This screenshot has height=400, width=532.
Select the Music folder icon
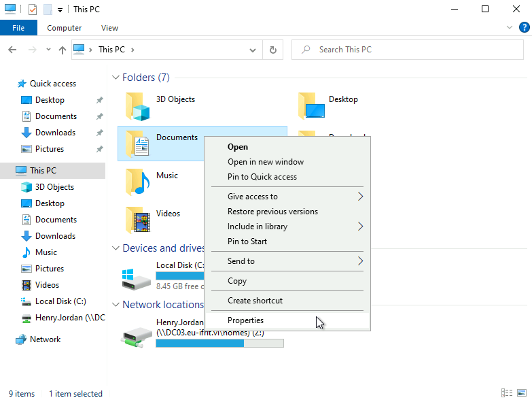tap(137, 182)
